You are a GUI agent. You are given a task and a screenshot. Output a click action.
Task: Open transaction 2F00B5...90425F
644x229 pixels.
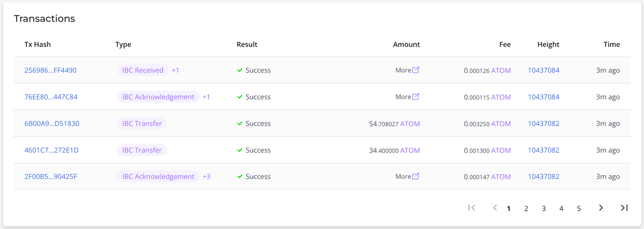click(51, 176)
